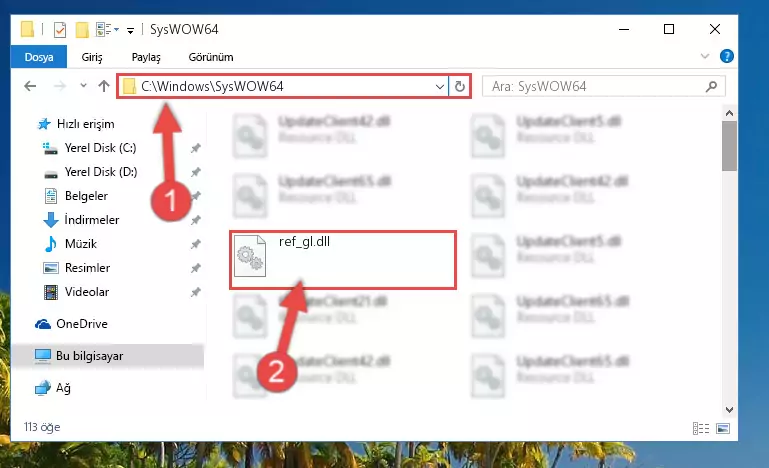Open Belgeler folder in sidebar

(76, 196)
